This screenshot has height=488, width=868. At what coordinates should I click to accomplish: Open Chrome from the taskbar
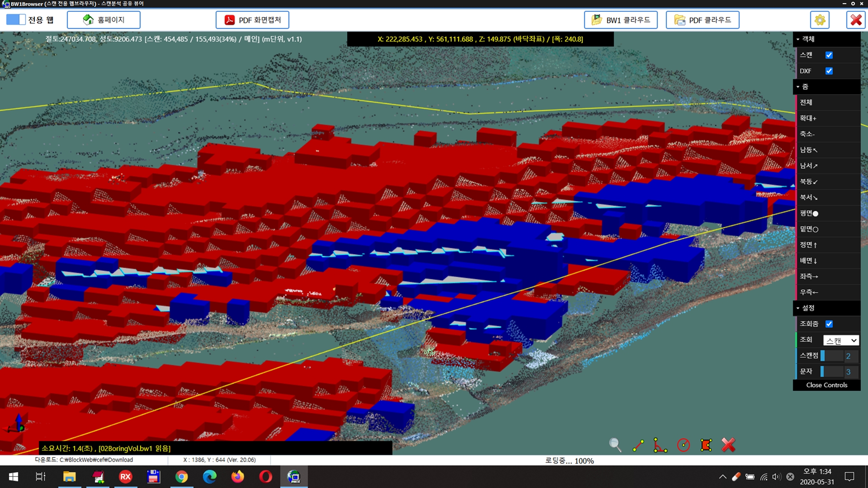point(181,477)
